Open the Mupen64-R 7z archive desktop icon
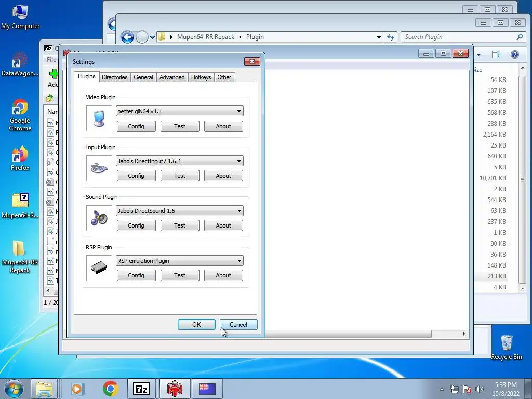The image size is (532, 399). pos(20,206)
